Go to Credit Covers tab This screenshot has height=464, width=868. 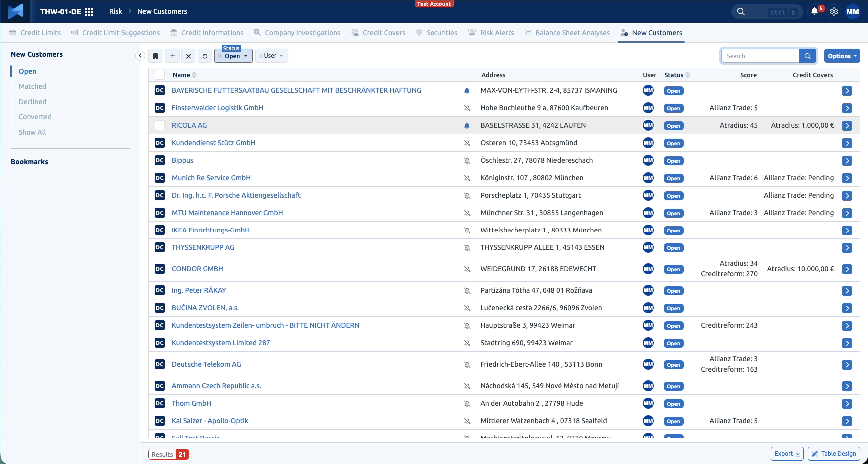point(378,33)
